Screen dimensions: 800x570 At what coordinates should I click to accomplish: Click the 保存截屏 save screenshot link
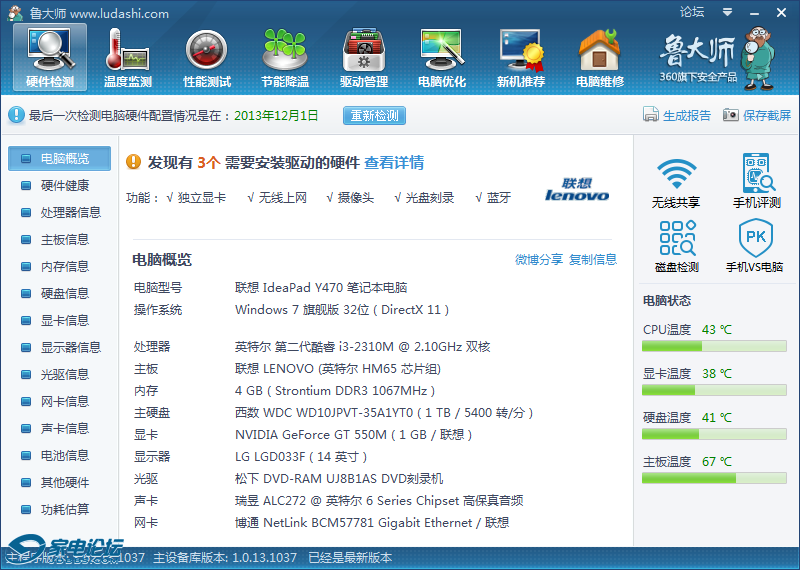click(x=767, y=115)
